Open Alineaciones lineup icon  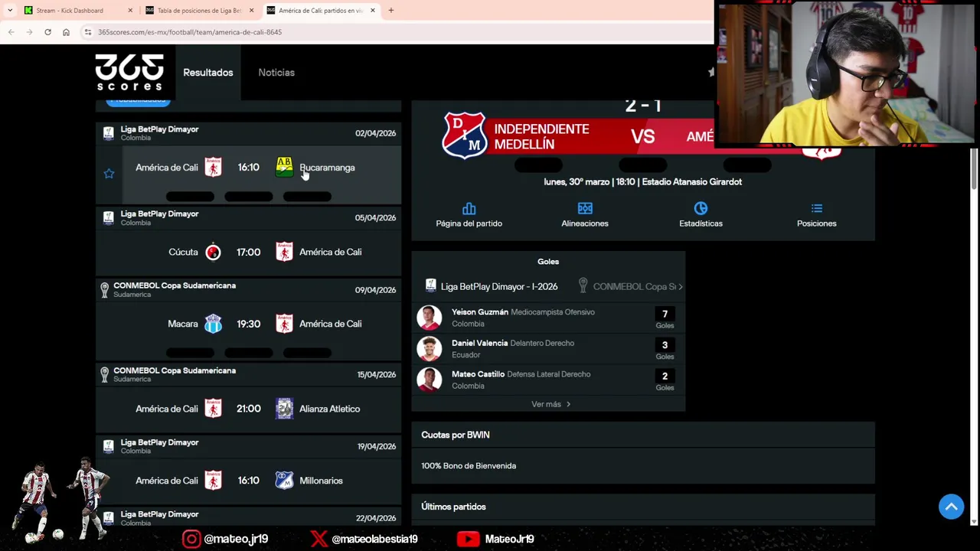(585, 209)
